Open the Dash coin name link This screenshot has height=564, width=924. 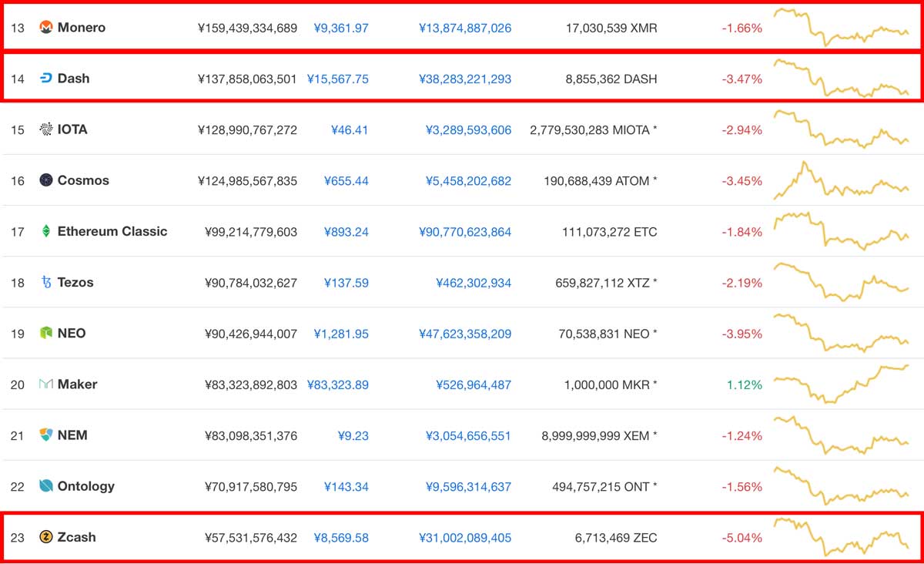coord(73,79)
